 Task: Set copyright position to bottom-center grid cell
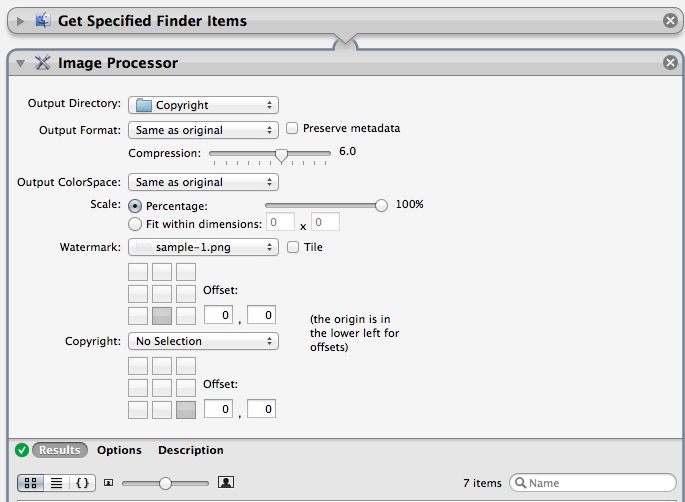coord(162,410)
